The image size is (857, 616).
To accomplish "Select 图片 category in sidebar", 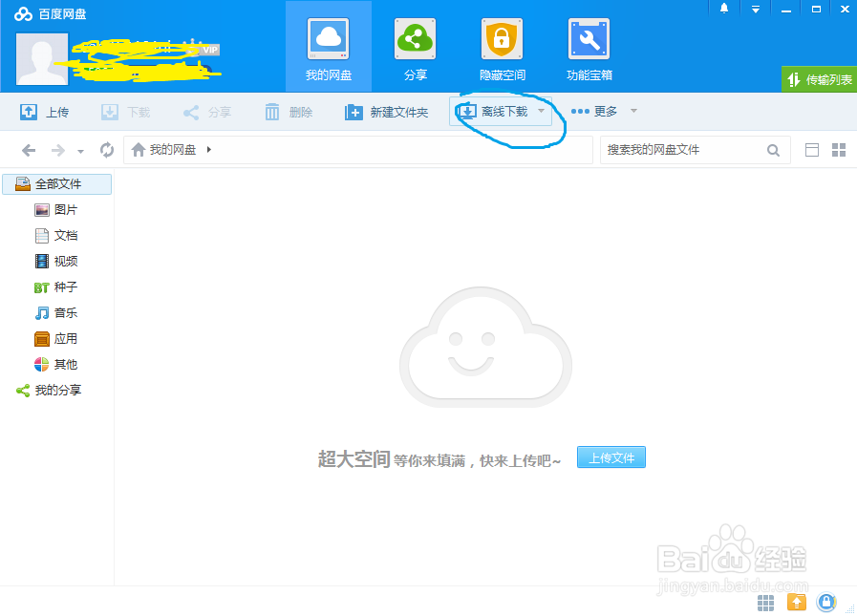I will point(56,210).
